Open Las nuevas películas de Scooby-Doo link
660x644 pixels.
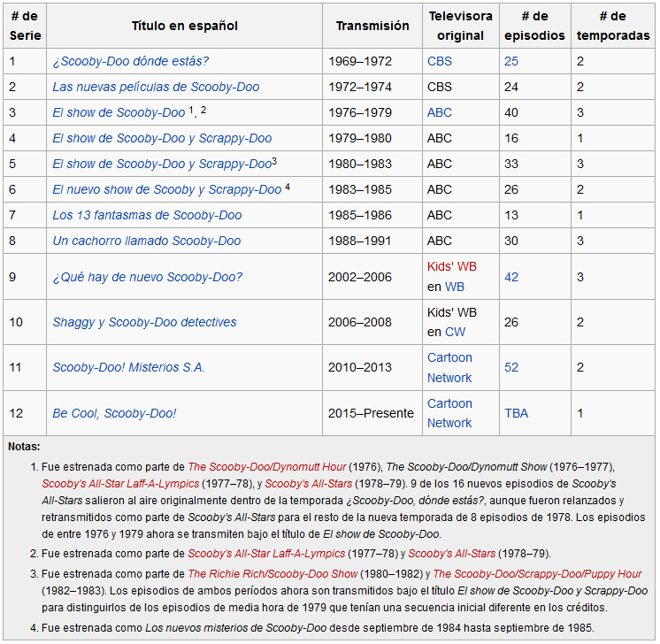pyautogui.click(x=156, y=87)
